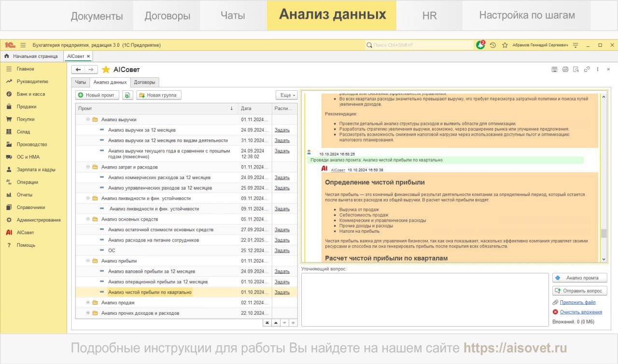The width and height of the screenshot is (618, 364).
Task: Print using the printer icon
Action: click(565, 70)
